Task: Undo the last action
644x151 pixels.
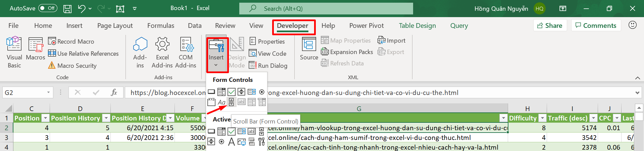Action: pyautogui.click(x=82, y=8)
